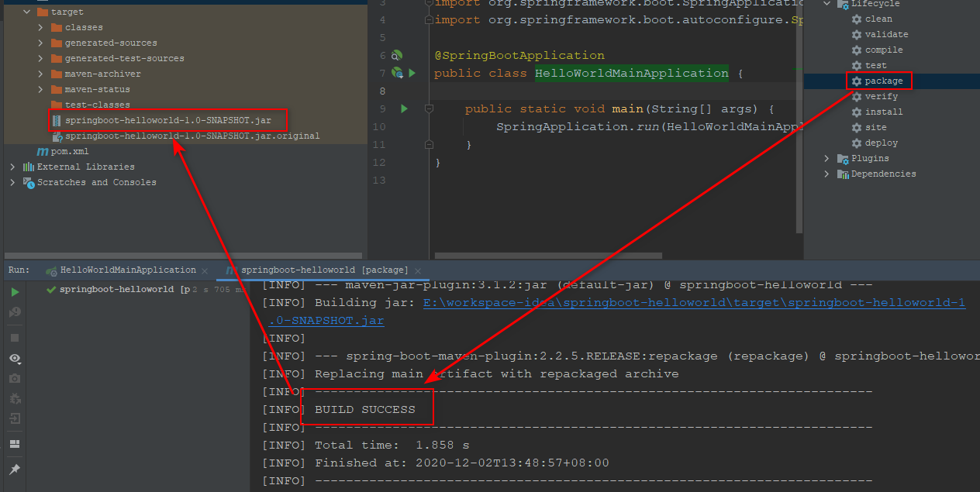Click HelloWorldMainApplication class name in editor
This screenshot has height=492, width=980.
(x=632, y=74)
